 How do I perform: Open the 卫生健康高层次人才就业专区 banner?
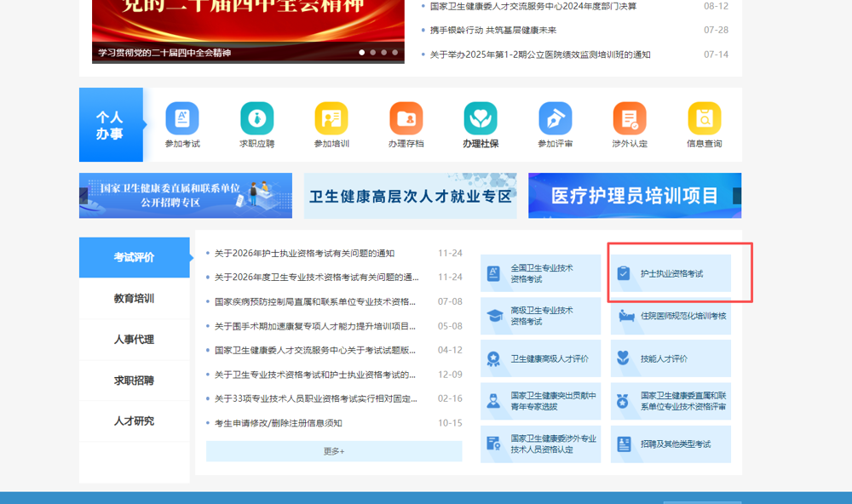coord(411,196)
